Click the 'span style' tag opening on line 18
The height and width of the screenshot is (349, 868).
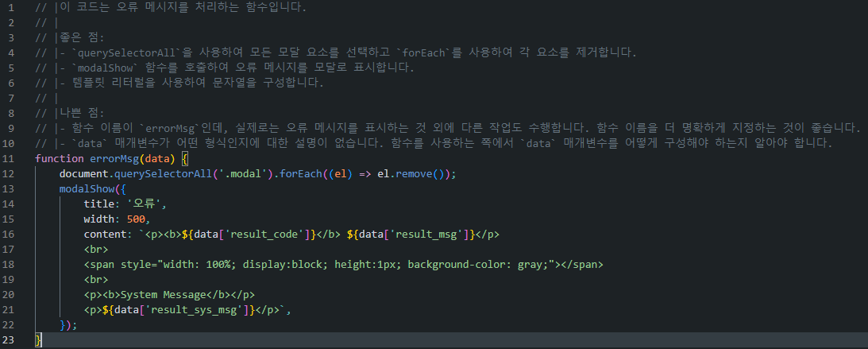[x=118, y=264]
